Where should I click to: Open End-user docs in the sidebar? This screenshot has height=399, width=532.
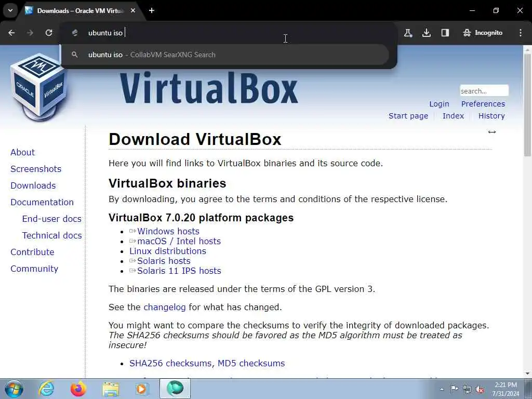51,219
